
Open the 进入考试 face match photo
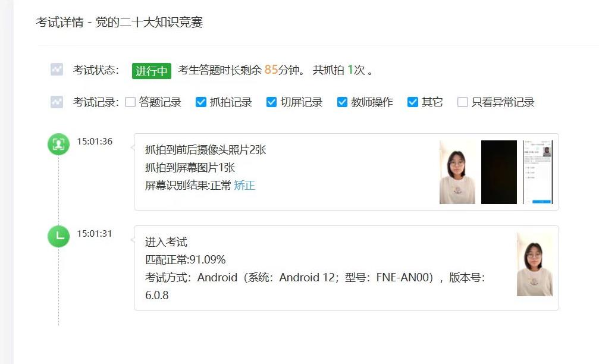point(534,264)
